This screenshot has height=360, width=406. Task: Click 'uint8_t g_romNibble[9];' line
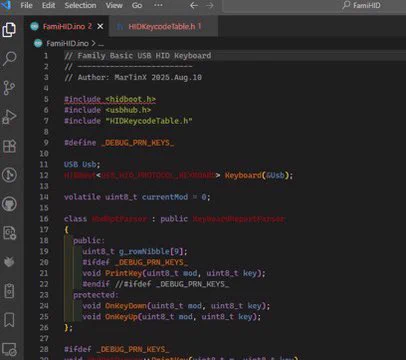(135, 251)
